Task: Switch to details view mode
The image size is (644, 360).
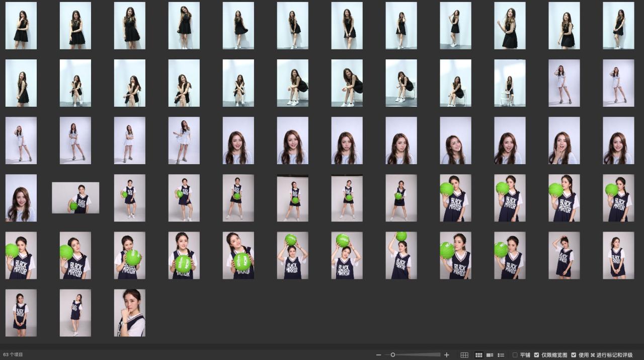Action: tap(490, 355)
